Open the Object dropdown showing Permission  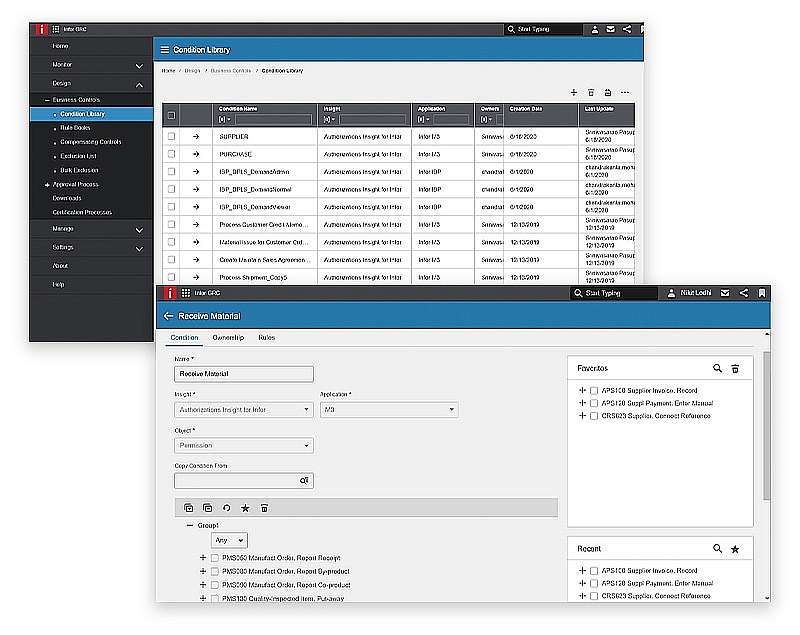(244, 445)
